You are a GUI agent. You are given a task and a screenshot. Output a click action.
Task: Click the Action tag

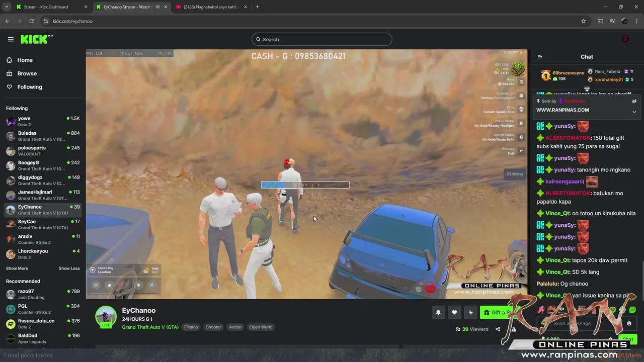click(235, 327)
